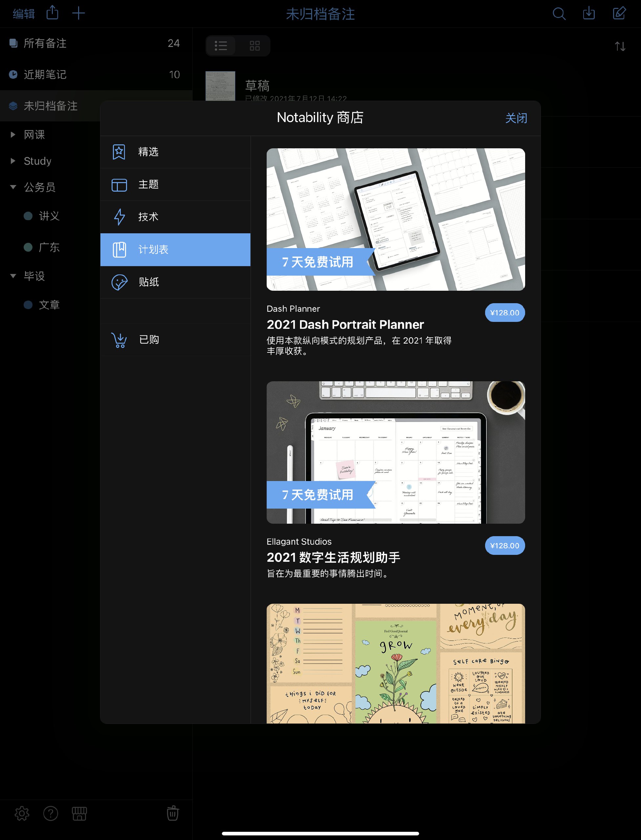Expand the Study divider
This screenshot has width=641, height=840.
pyautogui.click(x=13, y=161)
